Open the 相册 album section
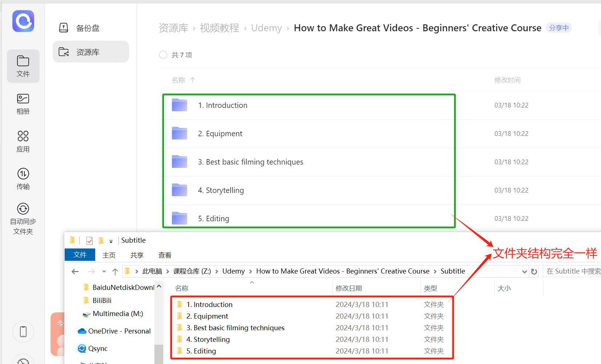Screen dimensions: 601x364 click(23, 104)
